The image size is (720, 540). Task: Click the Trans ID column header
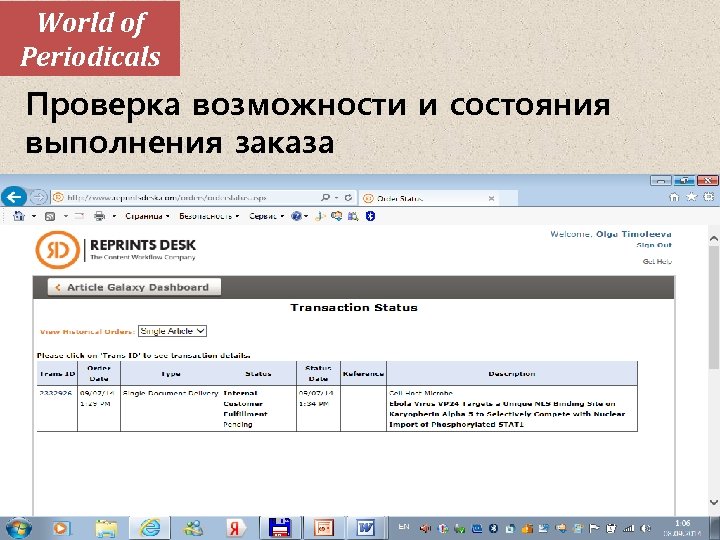click(57, 373)
